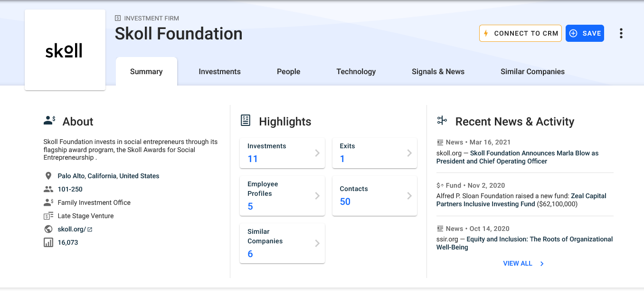Save the Skoll Foundation profile

click(x=585, y=33)
